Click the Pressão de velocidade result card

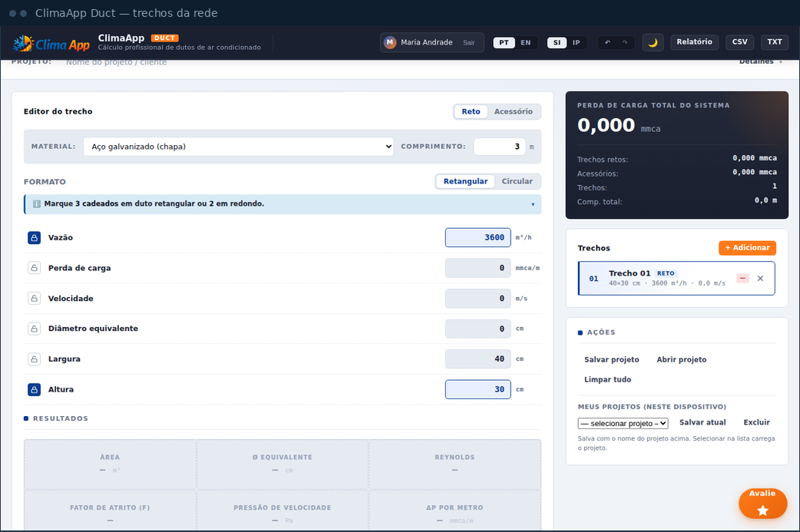point(282,511)
